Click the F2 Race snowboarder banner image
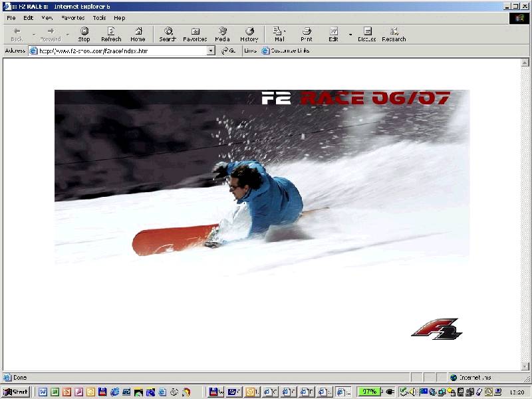Viewport: 532px width, 399px height. coord(261,176)
